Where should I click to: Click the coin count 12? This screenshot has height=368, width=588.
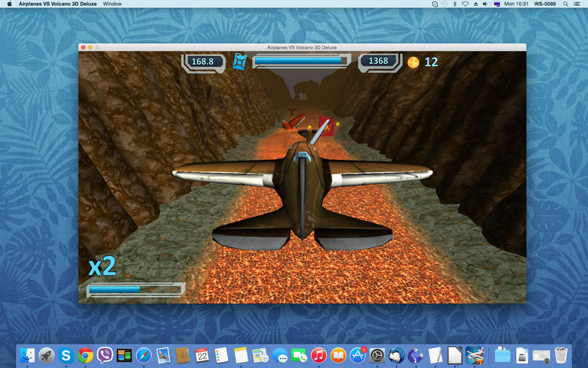431,62
